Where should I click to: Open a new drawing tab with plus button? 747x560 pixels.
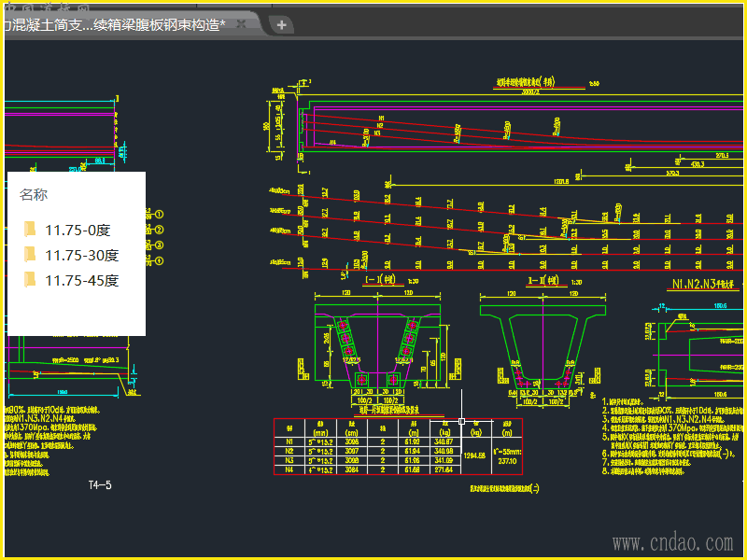[281, 25]
